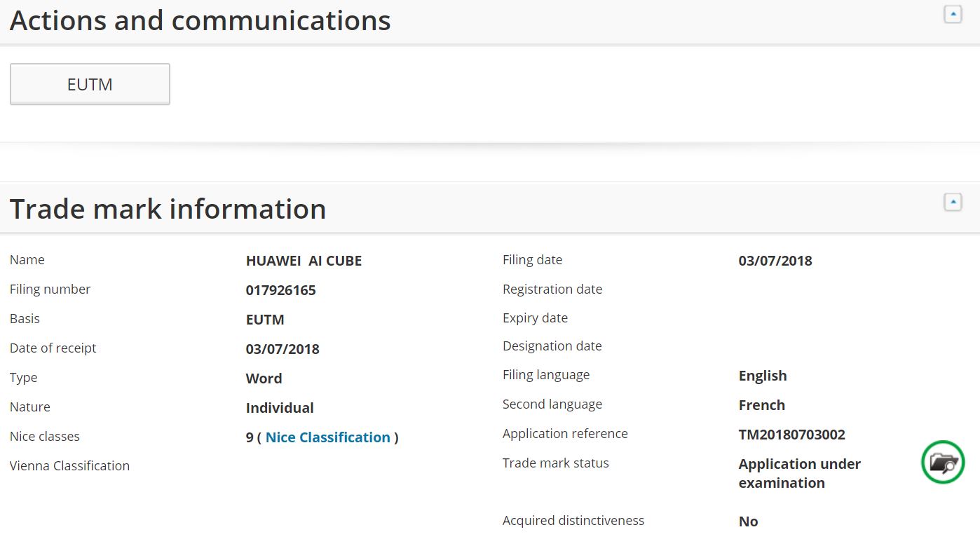Collapse the Trade mark information section

pos(953,203)
